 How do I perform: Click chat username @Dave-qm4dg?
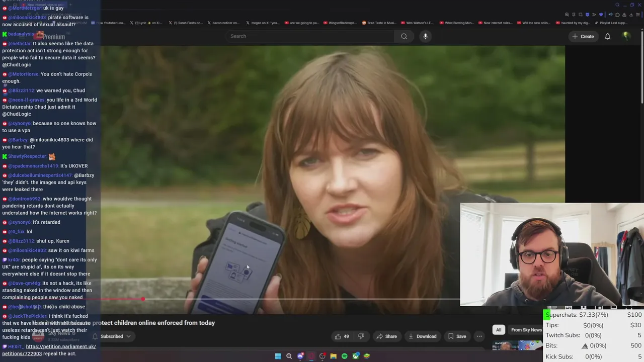24,284
